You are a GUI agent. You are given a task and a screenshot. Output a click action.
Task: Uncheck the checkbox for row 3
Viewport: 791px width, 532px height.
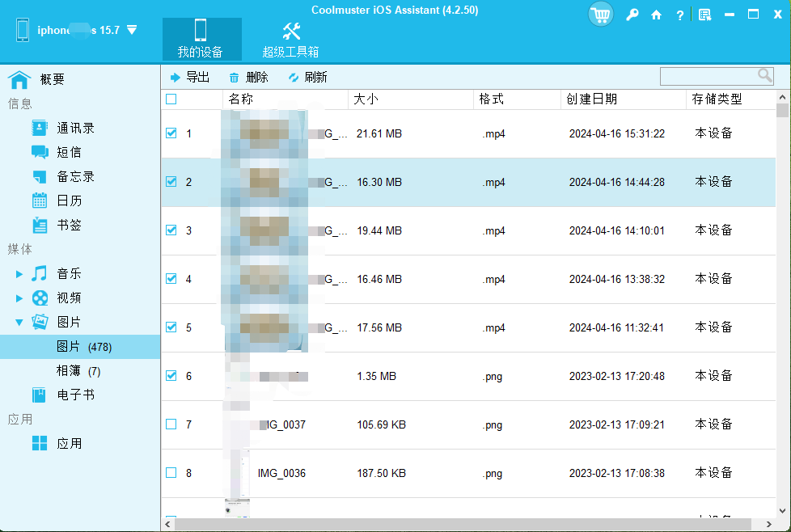[x=171, y=230]
